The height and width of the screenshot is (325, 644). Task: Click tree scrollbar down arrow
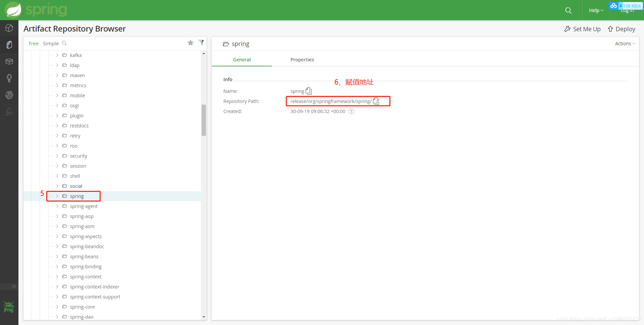click(x=204, y=317)
